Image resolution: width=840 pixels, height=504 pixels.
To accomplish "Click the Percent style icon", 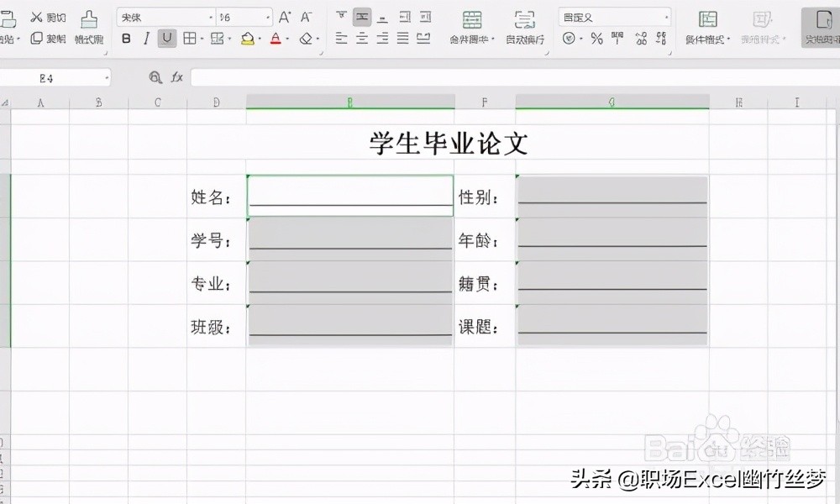I will (596, 36).
